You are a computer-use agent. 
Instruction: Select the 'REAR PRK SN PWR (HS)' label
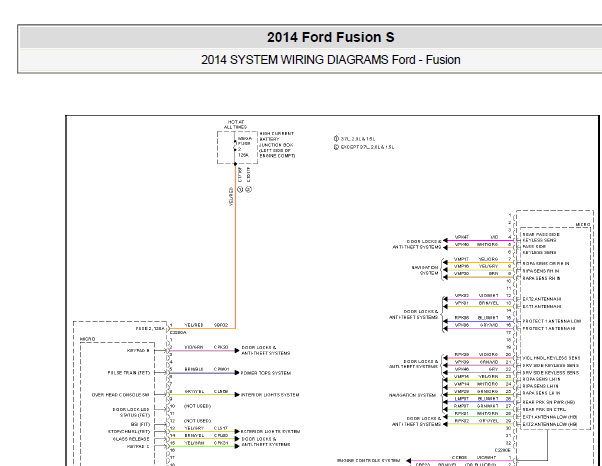point(549,402)
